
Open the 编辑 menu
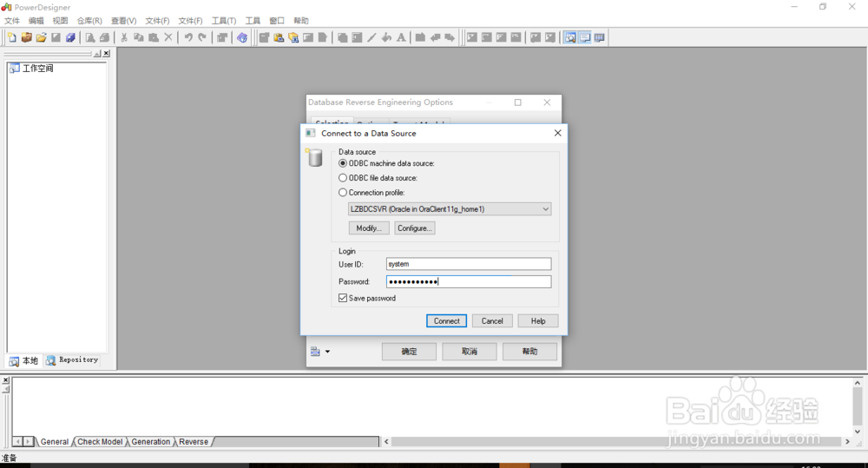pyautogui.click(x=36, y=21)
